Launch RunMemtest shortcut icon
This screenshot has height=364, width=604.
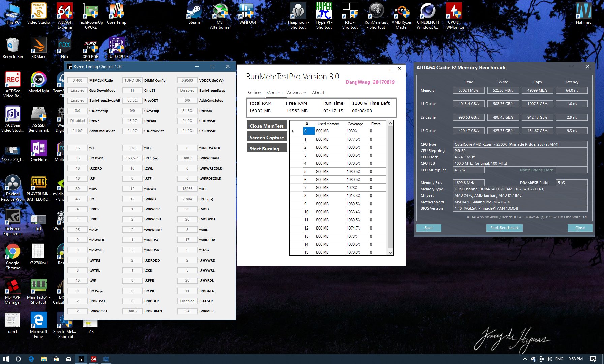pyautogui.click(x=376, y=16)
